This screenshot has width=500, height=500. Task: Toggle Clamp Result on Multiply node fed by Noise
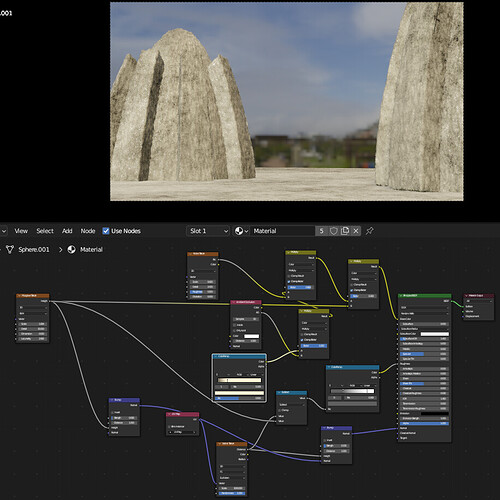[289, 276]
